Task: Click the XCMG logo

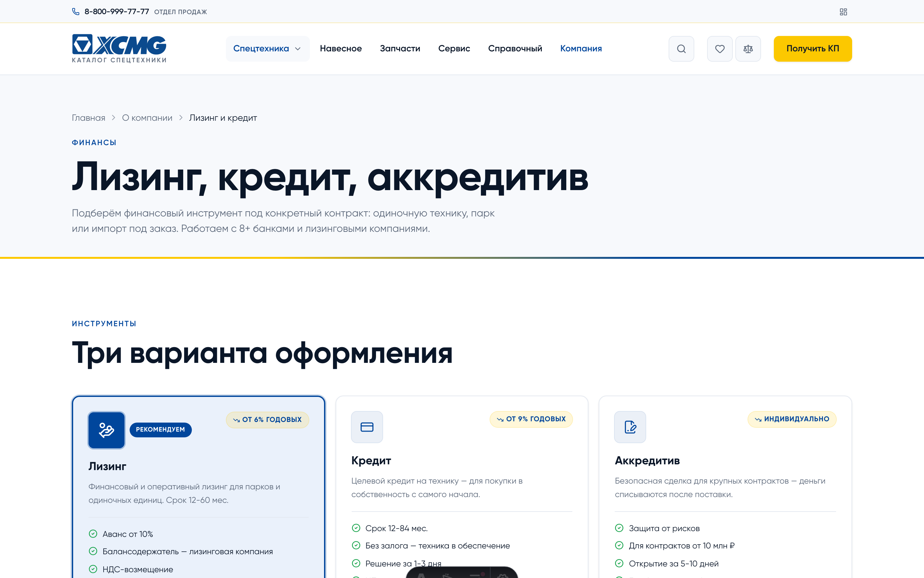Action: click(x=119, y=48)
